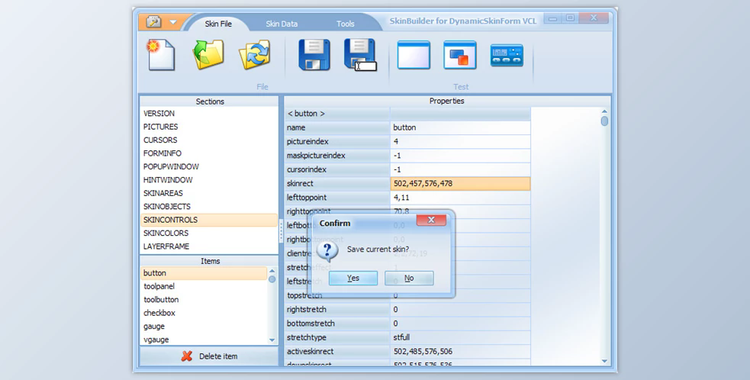Viewport: 750px width, 380px height.
Task: Select the LAYERFRAME section
Action: (x=209, y=246)
